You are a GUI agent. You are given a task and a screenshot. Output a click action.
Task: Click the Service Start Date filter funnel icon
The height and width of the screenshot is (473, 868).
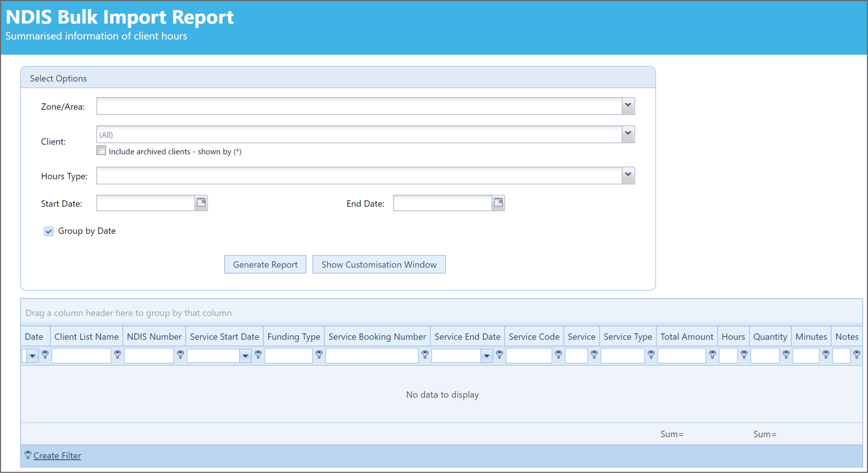258,355
